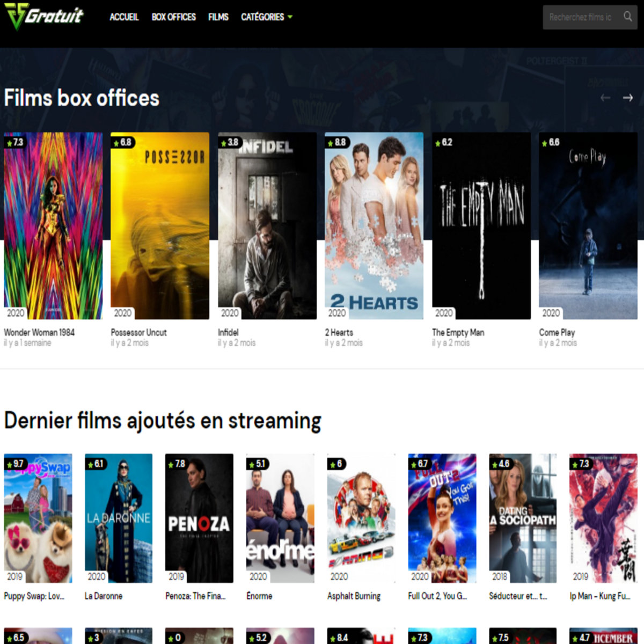Image resolution: width=644 pixels, height=644 pixels.
Task: Click the 7.3 star rating on Wonder Woman
Action: 14,142
